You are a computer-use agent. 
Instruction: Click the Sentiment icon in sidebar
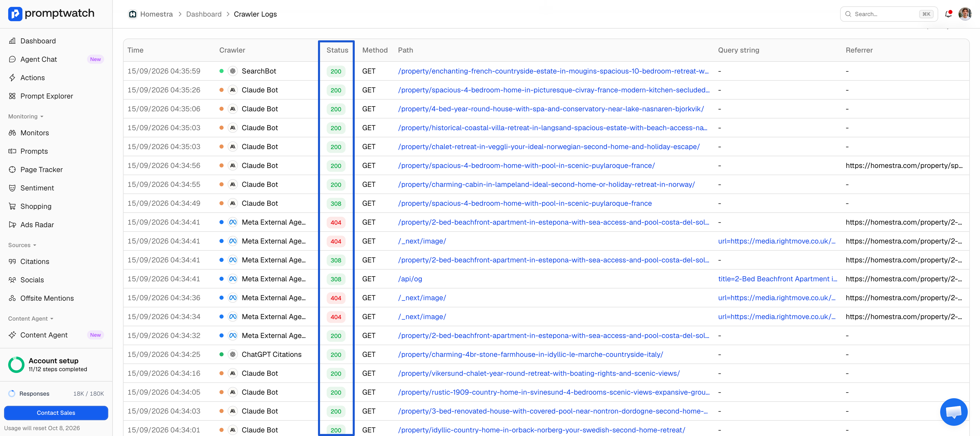[12, 188]
